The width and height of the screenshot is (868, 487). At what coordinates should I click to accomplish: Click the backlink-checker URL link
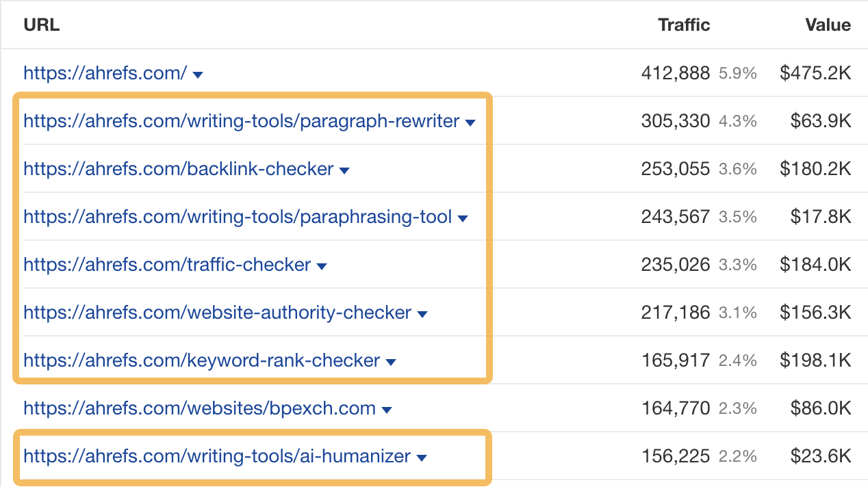177,169
